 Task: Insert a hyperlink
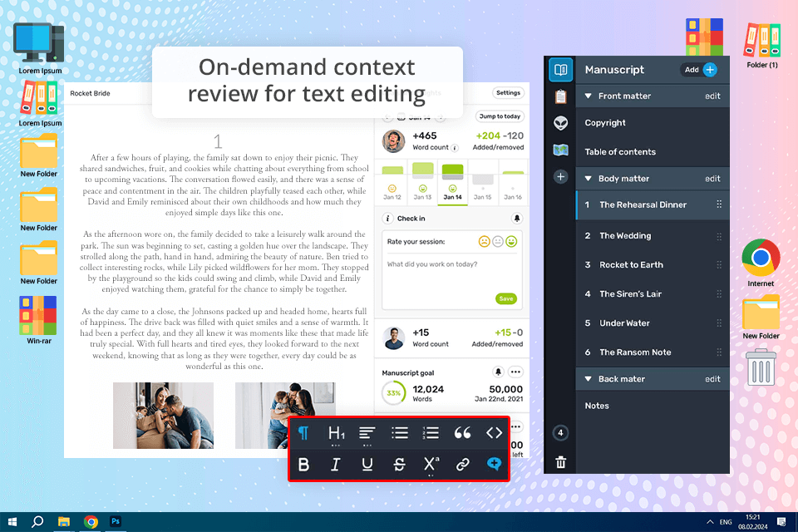point(462,465)
